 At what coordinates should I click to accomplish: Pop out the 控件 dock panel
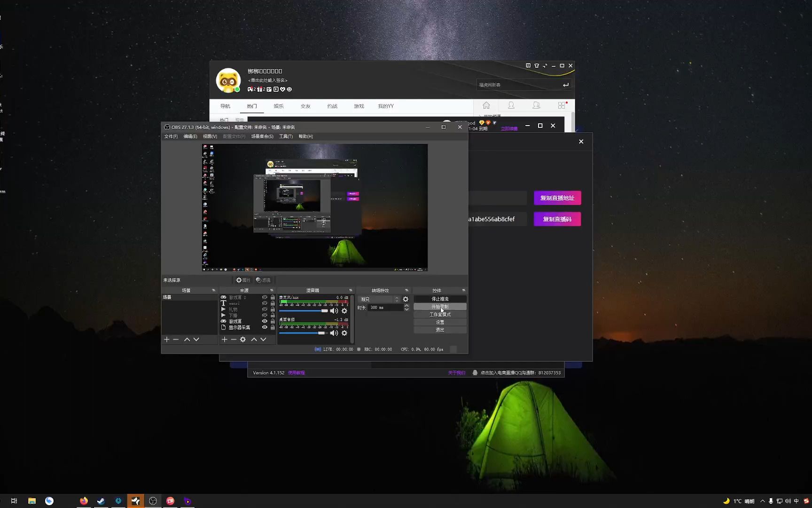click(x=464, y=290)
